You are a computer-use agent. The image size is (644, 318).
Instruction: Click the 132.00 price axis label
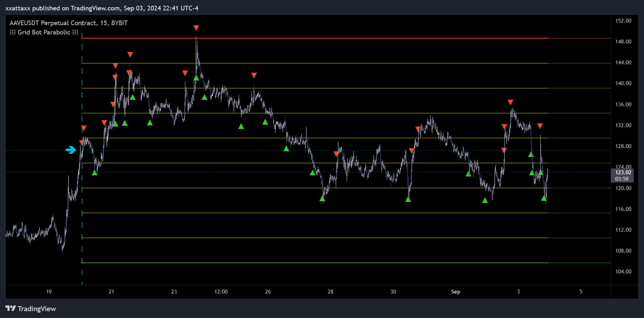(x=623, y=125)
